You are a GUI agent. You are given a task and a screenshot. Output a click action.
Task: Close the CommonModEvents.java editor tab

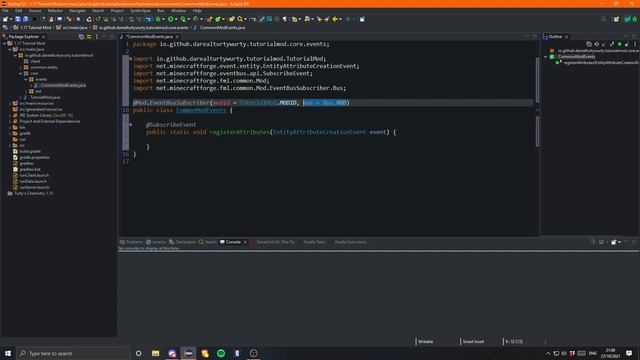click(x=177, y=37)
